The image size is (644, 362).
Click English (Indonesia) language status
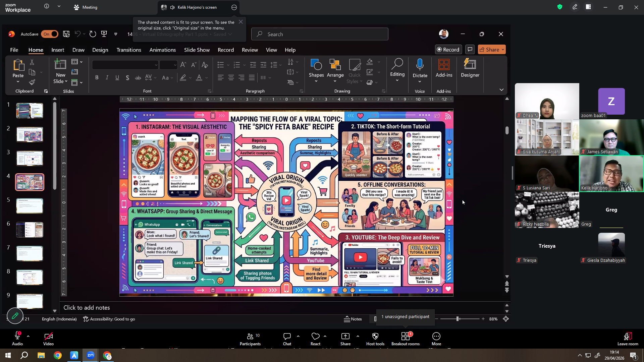click(59, 319)
